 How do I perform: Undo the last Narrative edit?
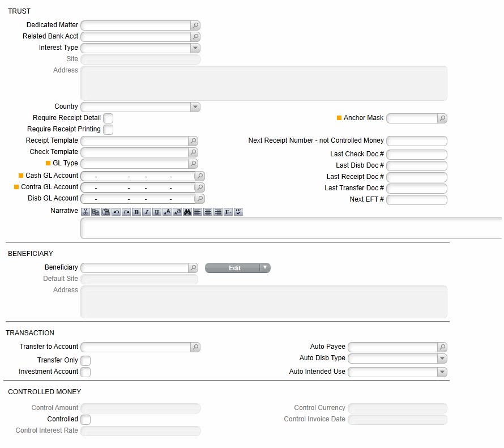coord(116,212)
